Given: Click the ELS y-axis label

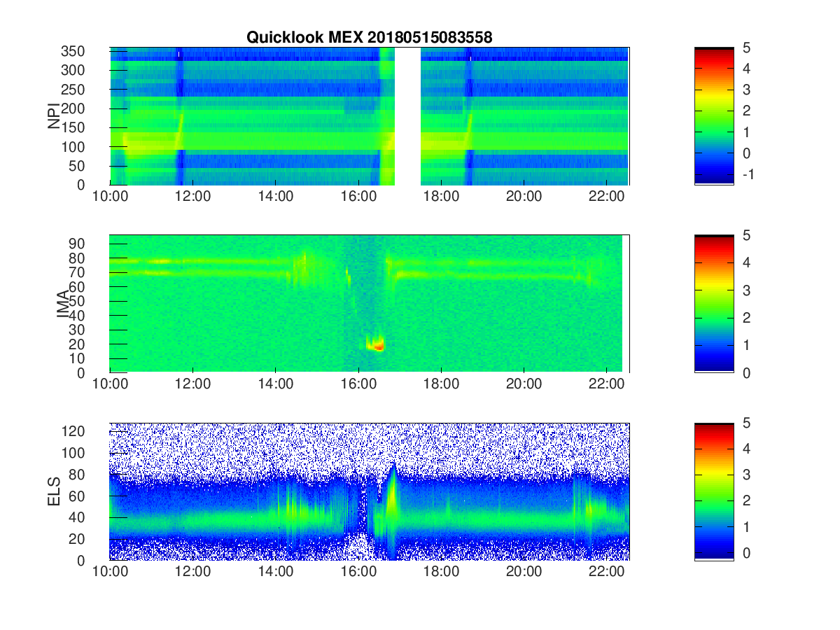Looking at the screenshot, I should [x=54, y=491].
